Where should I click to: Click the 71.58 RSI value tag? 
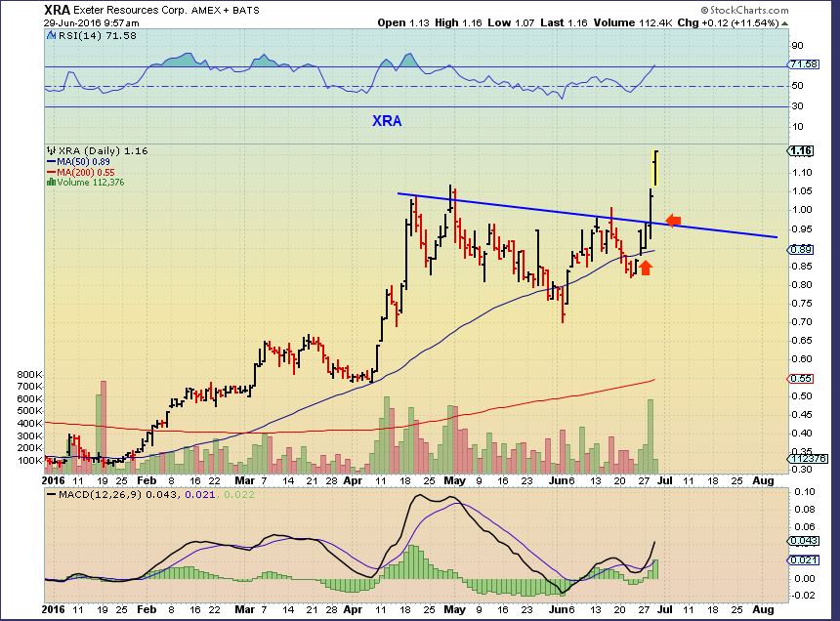[804, 64]
